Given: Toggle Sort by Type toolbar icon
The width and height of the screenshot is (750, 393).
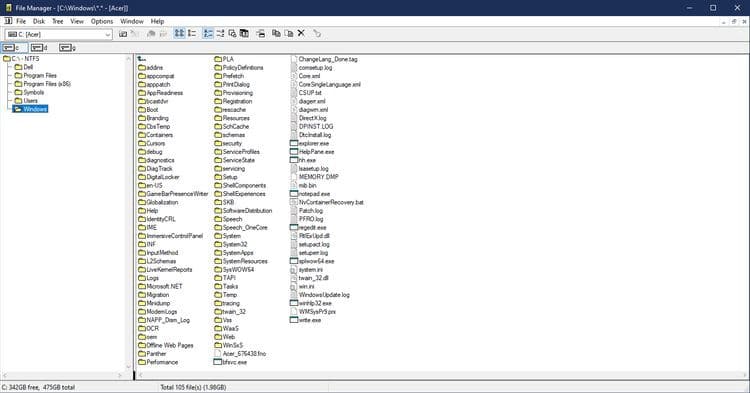Looking at the screenshot, I should click(220, 33).
